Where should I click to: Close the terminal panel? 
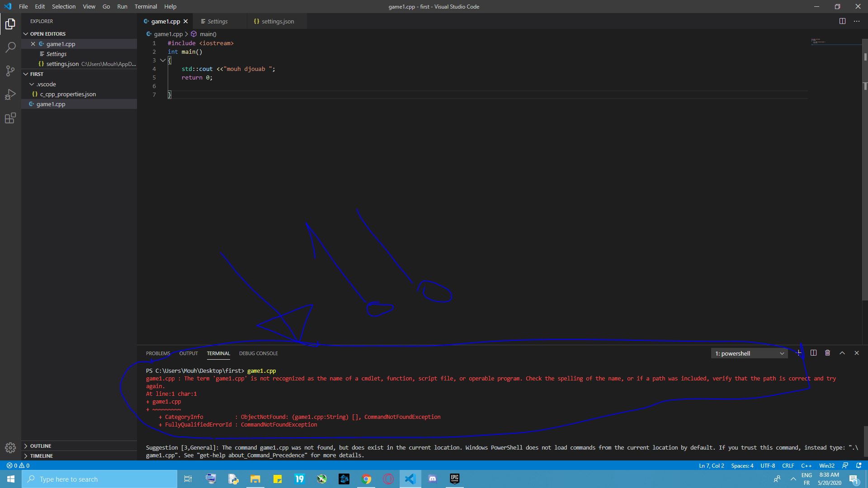[x=856, y=353]
